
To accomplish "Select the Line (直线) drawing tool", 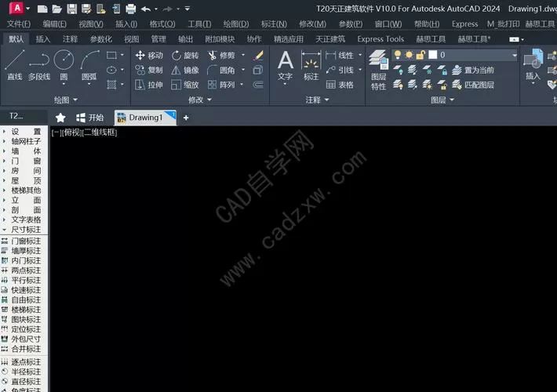I will click(15, 65).
